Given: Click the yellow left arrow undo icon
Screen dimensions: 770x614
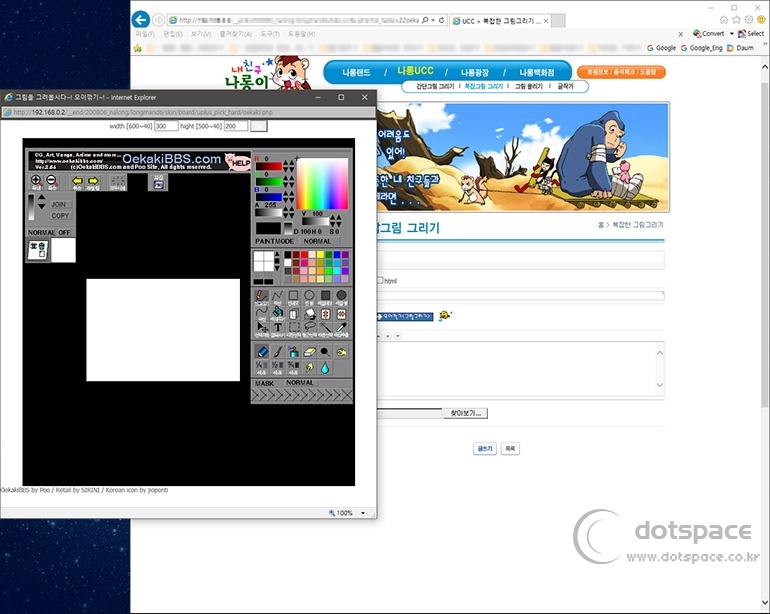Looking at the screenshot, I should tap(77, 182).
